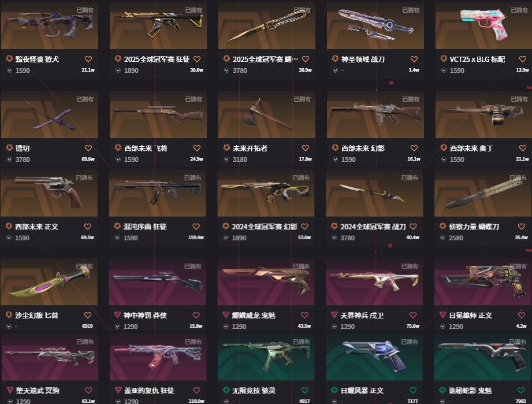Screen dimensions: 532x404
Task: Click orange tier icon beside 黯夜怪谈 猎犬
Action: 9,59
